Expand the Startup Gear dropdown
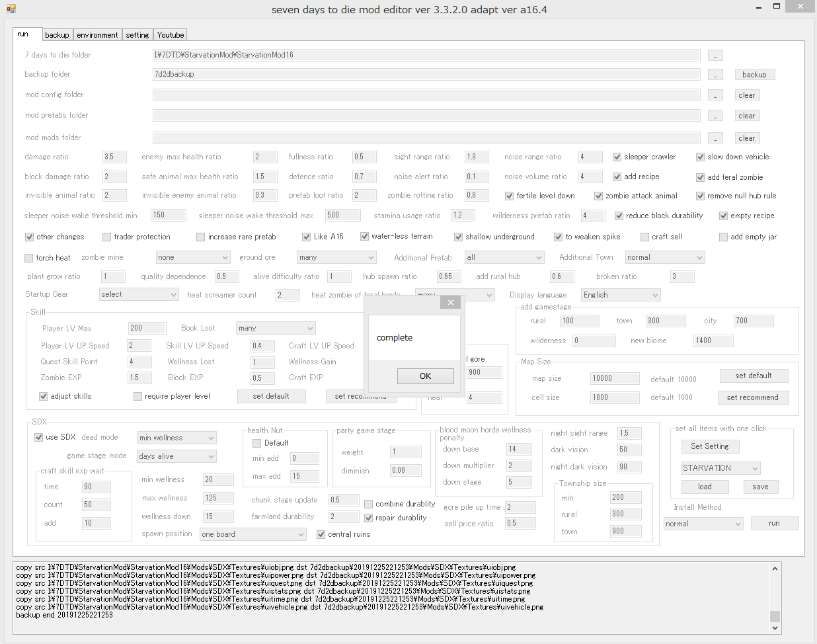Image resolution: width=817 pixels, height=644 pixels. (139, 294)
